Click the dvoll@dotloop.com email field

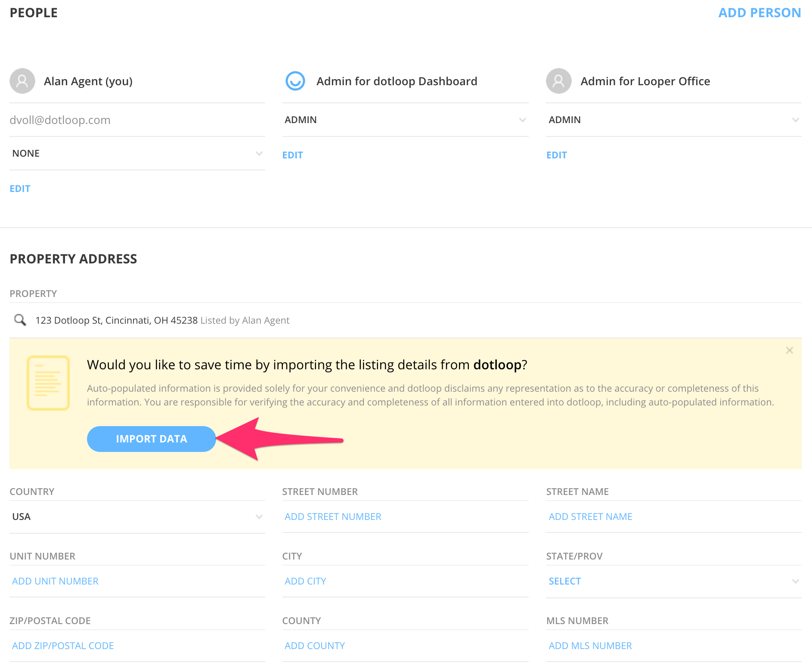click(137, 120)
